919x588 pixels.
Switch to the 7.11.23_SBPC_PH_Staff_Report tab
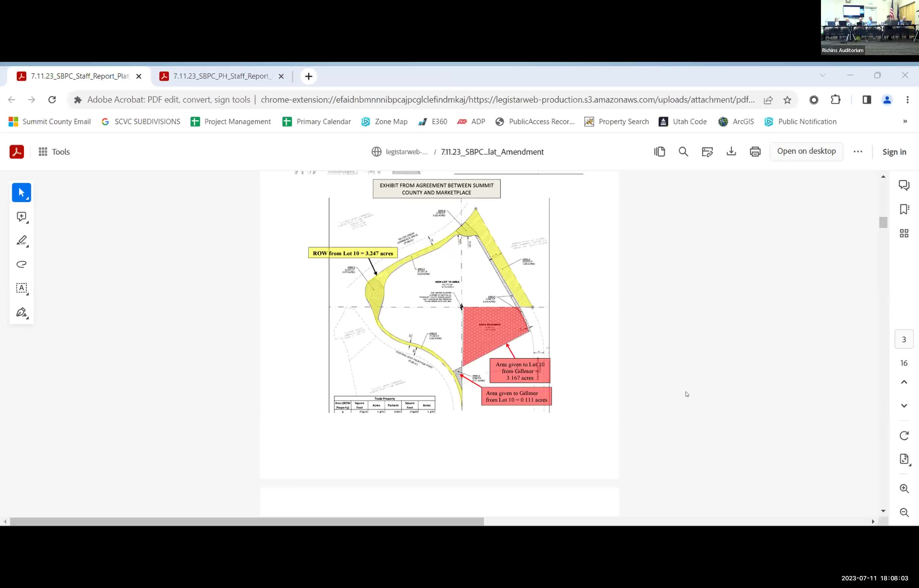[x=221, y=76]
